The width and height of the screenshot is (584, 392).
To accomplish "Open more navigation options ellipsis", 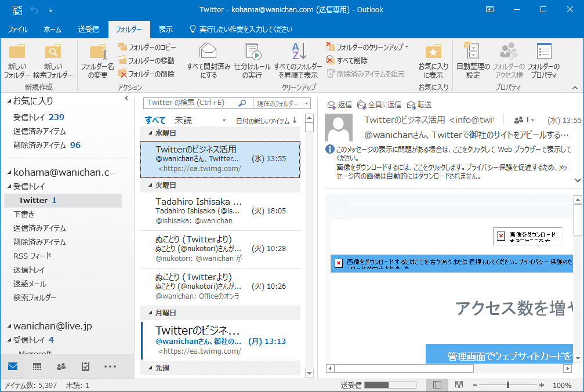I will coord(110,366).
